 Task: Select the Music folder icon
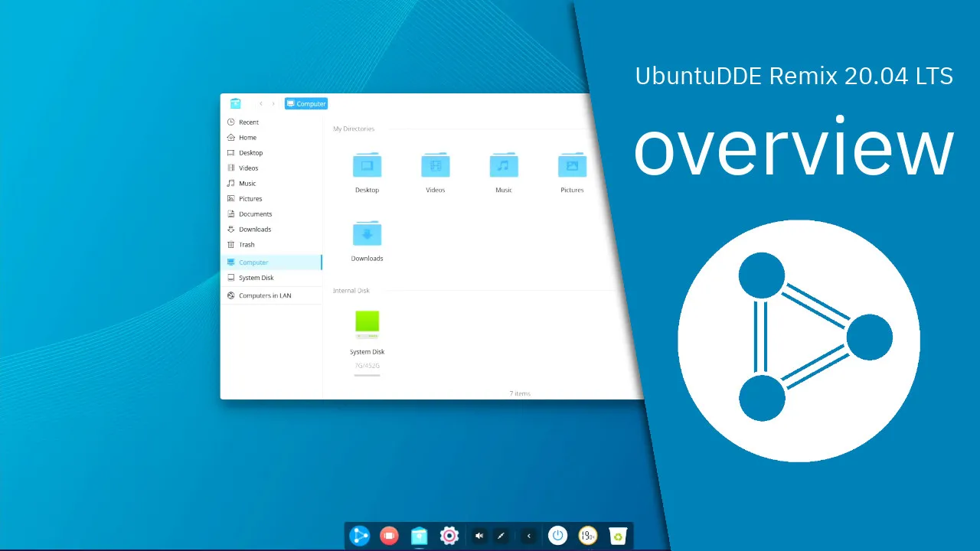click(504, 165)
